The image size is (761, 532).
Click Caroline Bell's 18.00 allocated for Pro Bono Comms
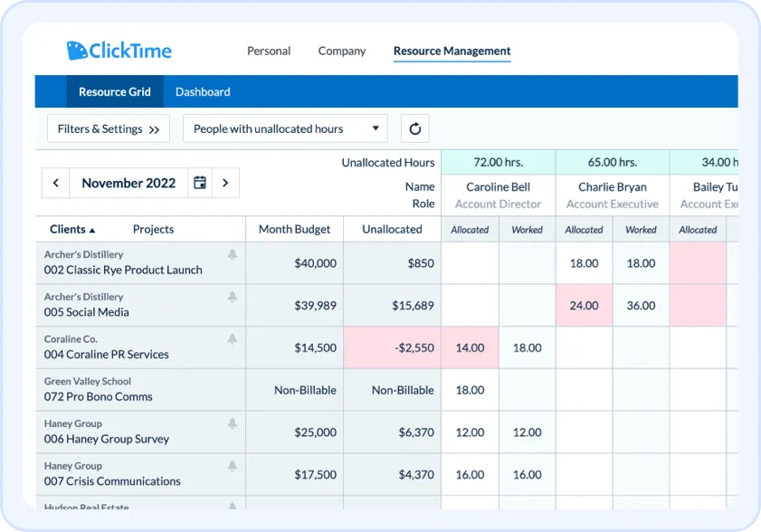(470, 390)
